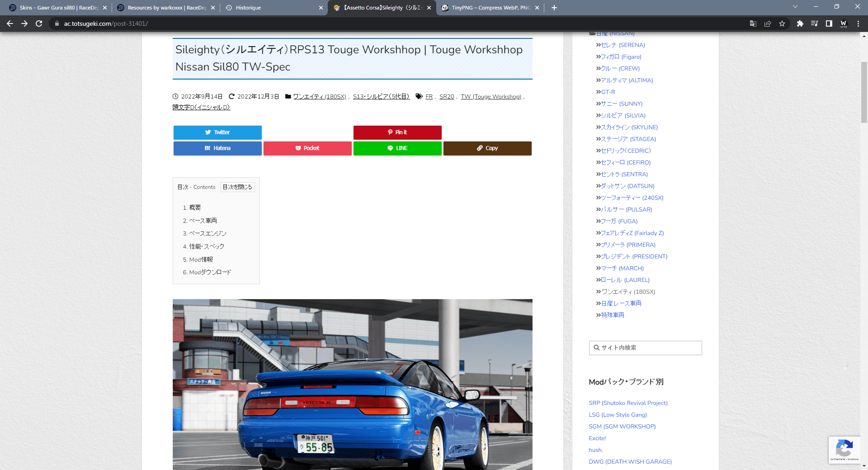Screen dimensions: 868x470
Task: Reload the current page
Action: pos(39,23)
